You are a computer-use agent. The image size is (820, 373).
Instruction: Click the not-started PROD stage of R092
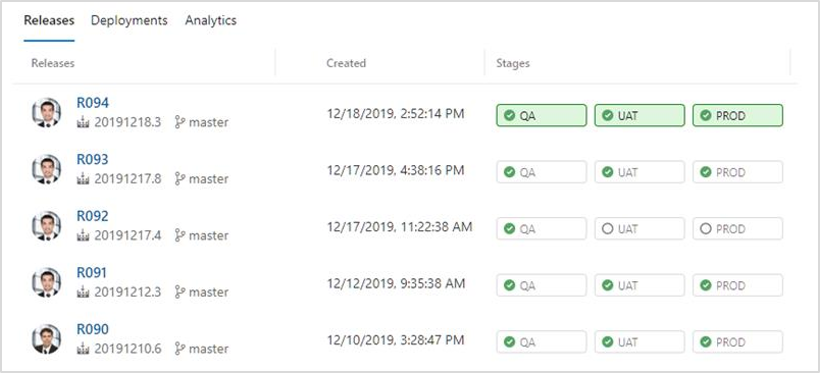(738, 229)
